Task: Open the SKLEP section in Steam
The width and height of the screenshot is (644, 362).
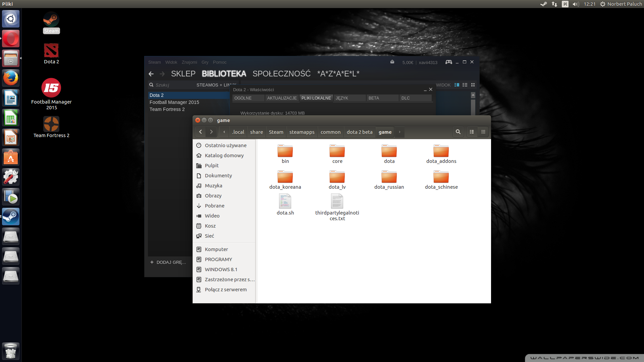Action: tap(183, 74)
